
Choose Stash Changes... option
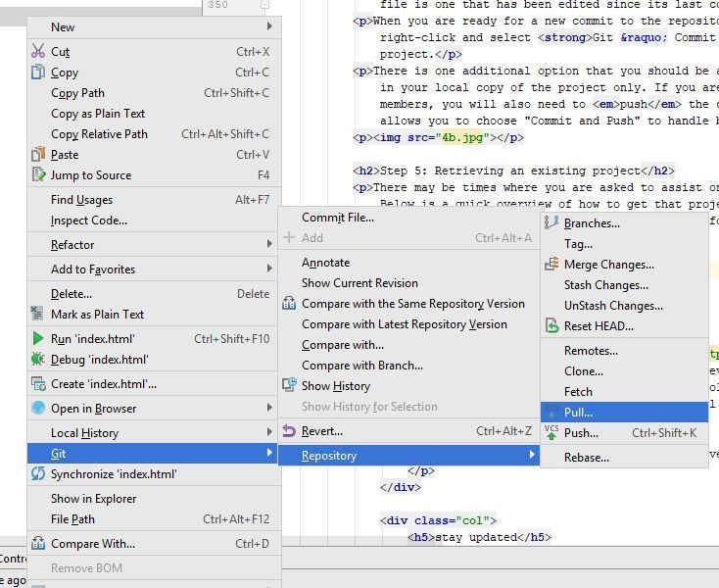point(605,285)
